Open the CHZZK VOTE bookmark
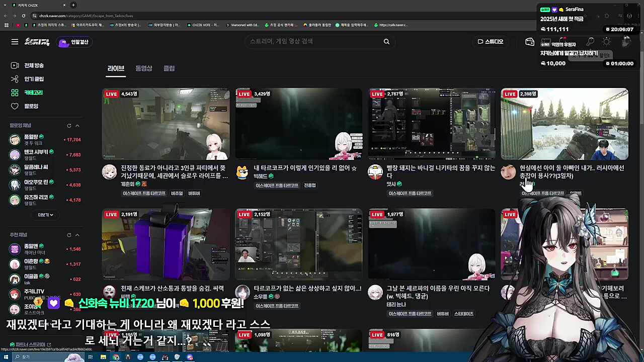 click(203, 25)
